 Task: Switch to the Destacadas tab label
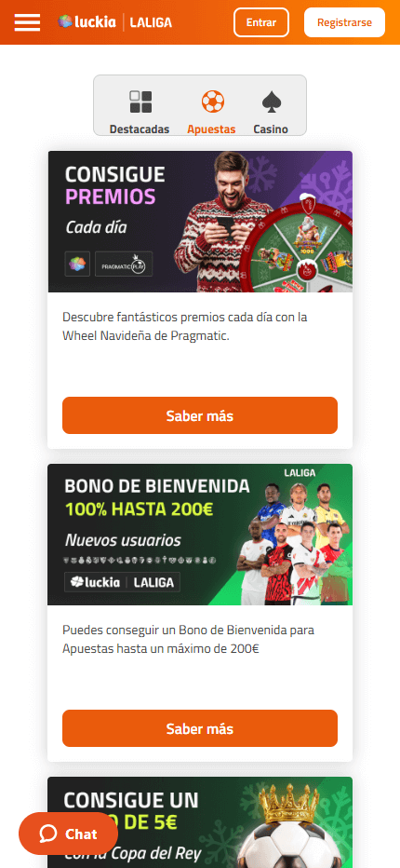click(x=140, y=129)
